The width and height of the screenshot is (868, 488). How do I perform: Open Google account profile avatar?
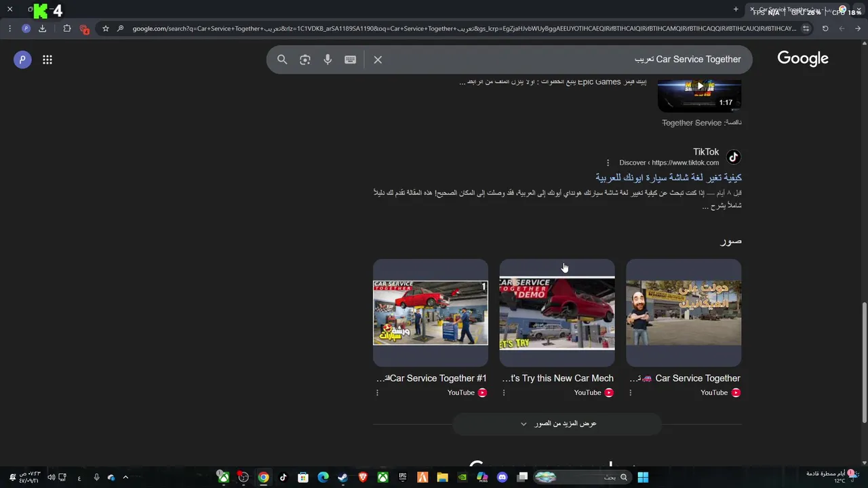tap(22, 60)
